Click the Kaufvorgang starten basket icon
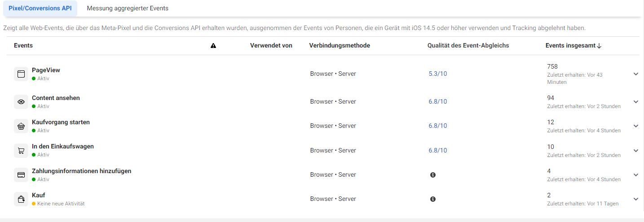Image resolution: width=644 pixels, height=222 pixels. pyautogui.click(x=21, y=126)
